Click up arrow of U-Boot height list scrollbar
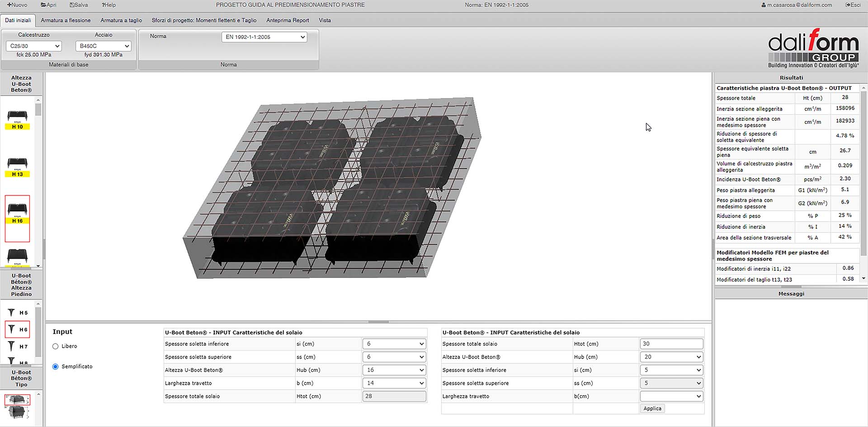The width and height of the screenshot is (868, 427). coord(38,100)
